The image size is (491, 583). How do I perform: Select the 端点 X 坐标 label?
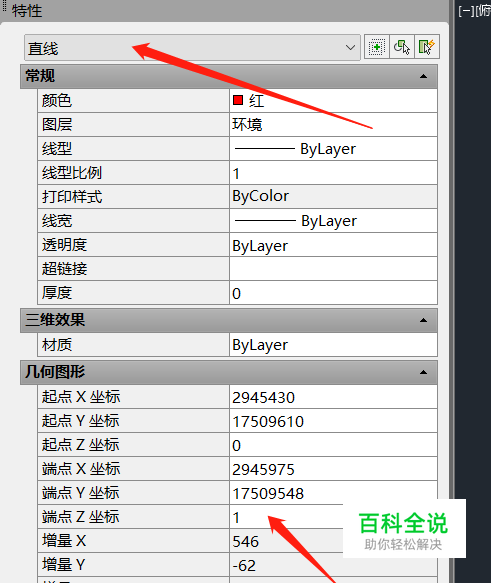(81, 469)
